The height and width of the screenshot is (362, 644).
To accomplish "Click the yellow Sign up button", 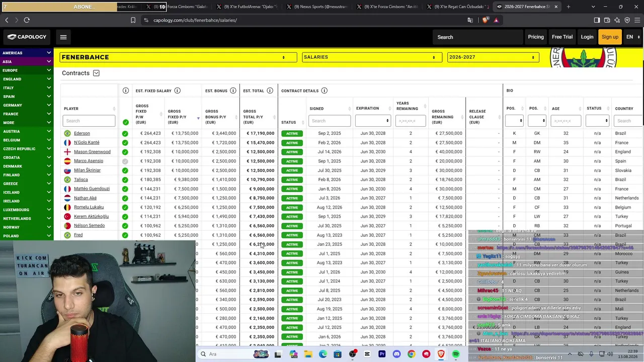I will [610, 37].
